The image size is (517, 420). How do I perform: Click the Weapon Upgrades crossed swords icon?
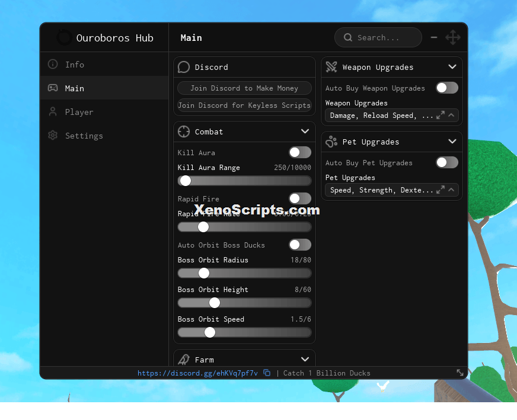pyautogui.click(x=331, y=67)
